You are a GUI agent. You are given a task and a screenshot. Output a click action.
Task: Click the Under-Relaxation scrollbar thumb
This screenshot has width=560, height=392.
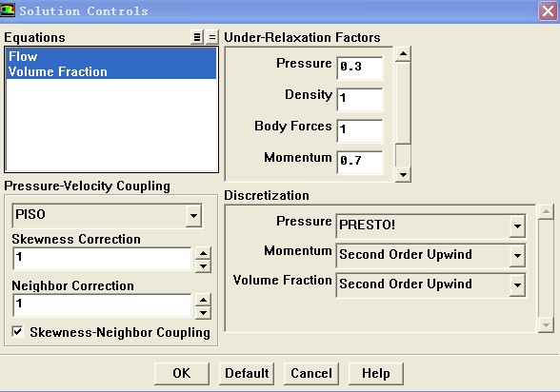(x=403, y=103)
